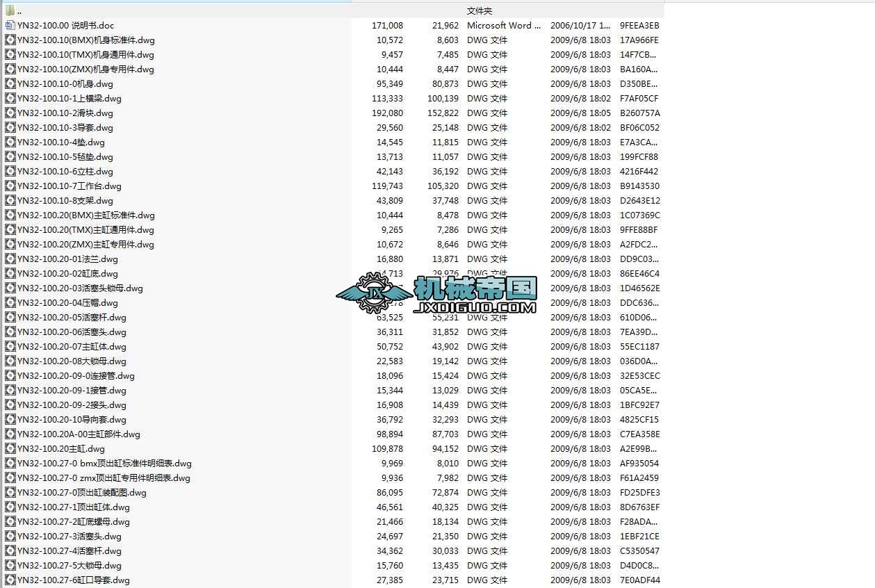Click the icon of YN32-100.10-8支架.dwg

pyautogui.click(x=10, y=200)
